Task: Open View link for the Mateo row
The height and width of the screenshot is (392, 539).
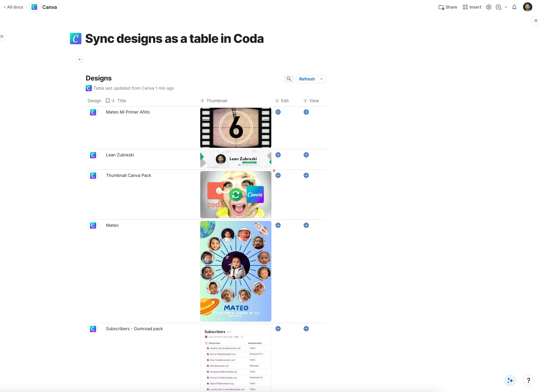Action: 306,225
